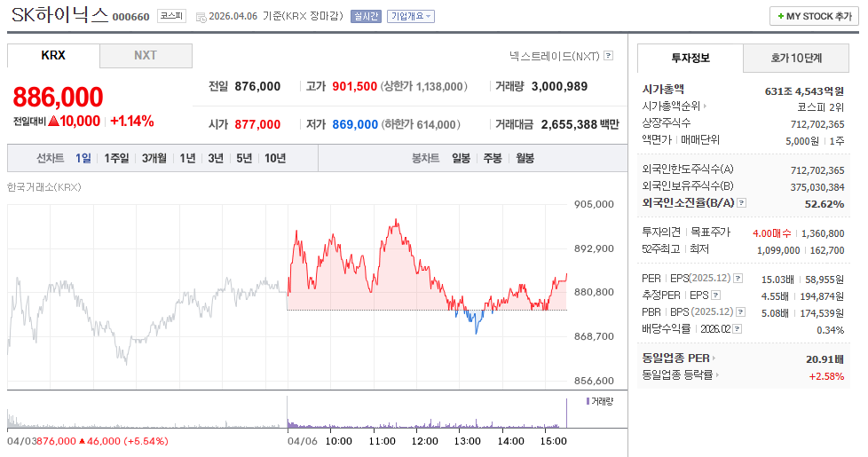Viewport: 868px width, 457px height.
Task: Click help icon next to PBR BPS(2025.12)
Action: pos(741,312)
